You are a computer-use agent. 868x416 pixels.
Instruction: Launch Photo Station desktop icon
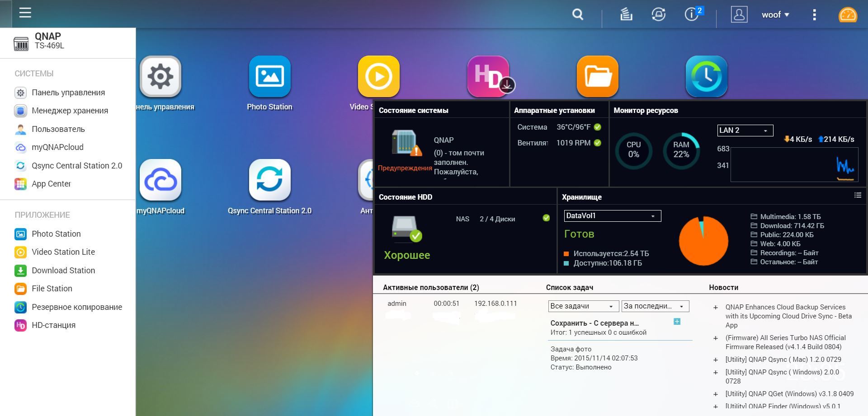pos(270,76)
